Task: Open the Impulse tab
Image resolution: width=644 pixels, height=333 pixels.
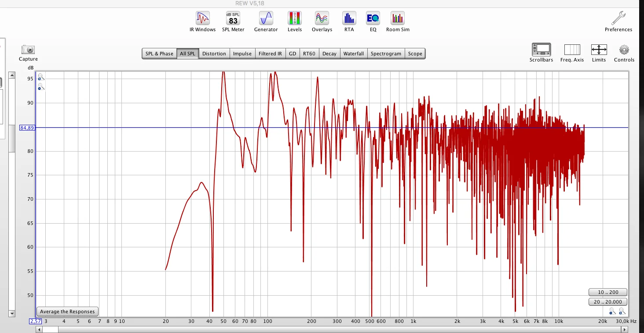Action: (x=242, y=54)
